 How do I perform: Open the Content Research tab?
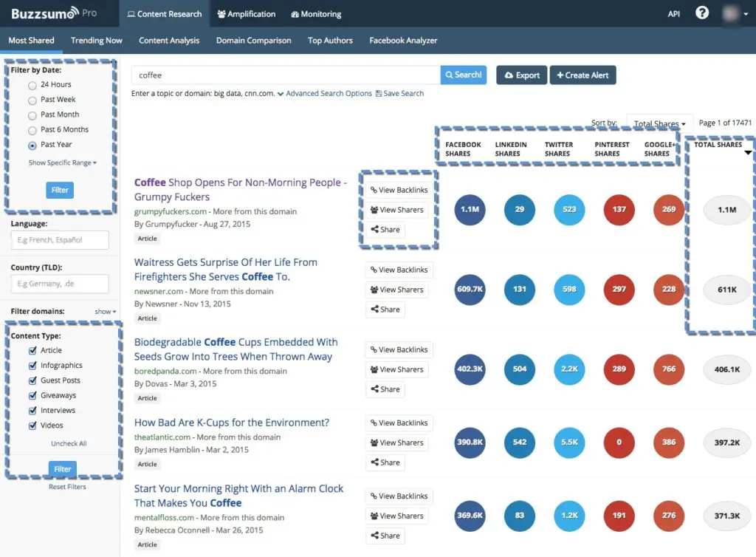pyautogui.click(x=165, y=14)
